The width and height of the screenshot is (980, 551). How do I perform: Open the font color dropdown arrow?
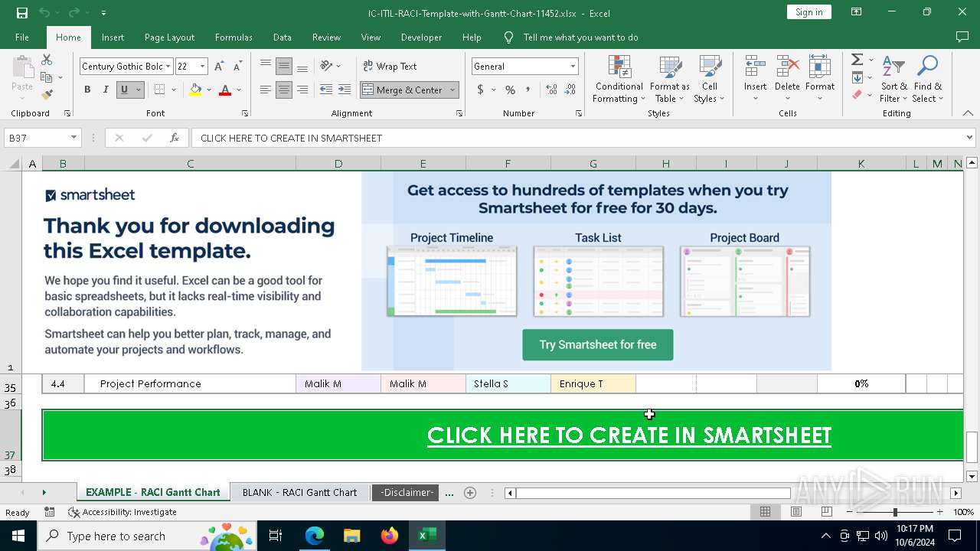[x=239, y=90]
